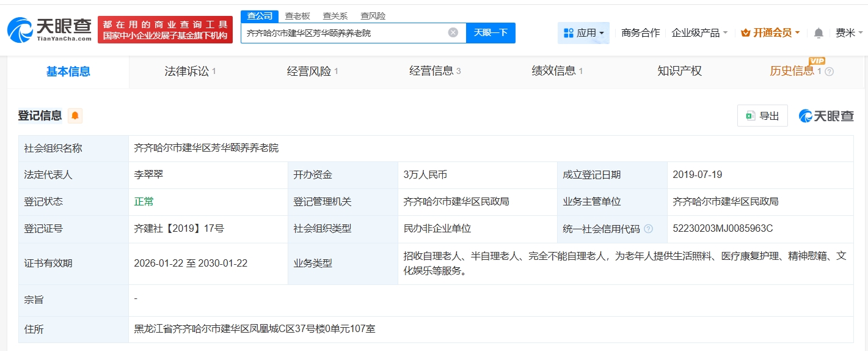
Task: Open the 开通会员 dropdown
Action: [x=770, y=33]
